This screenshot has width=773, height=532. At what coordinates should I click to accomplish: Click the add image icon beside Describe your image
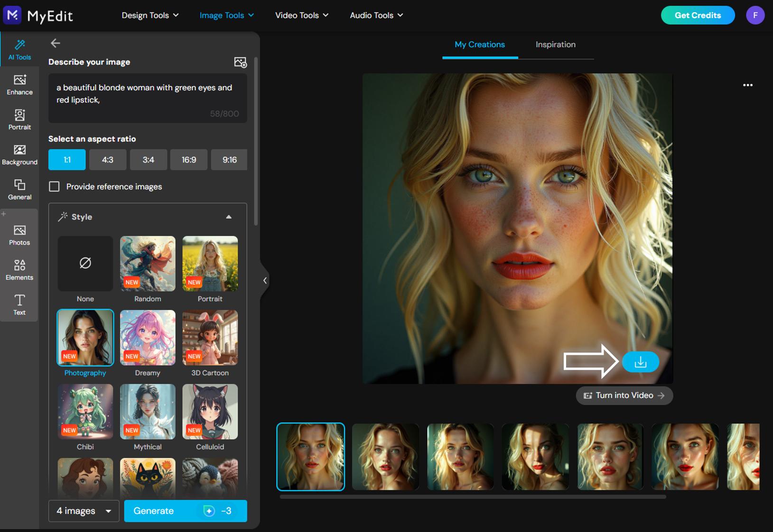coord(241,62)
